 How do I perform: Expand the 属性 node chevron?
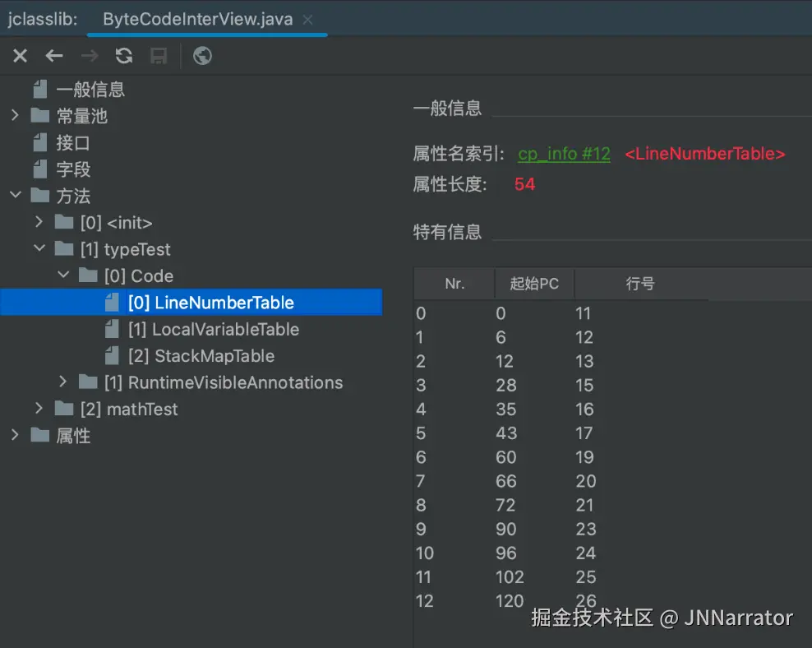(15, 434)
